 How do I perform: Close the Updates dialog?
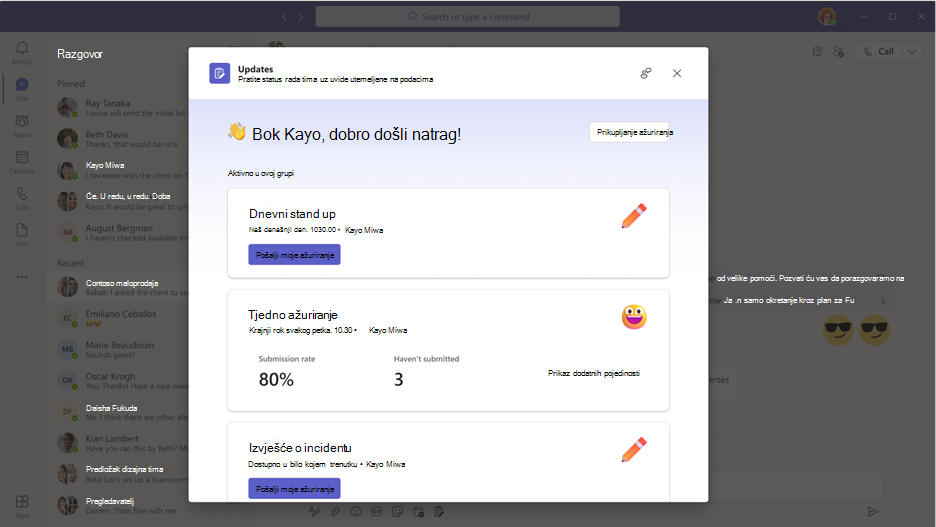(677, 73)
